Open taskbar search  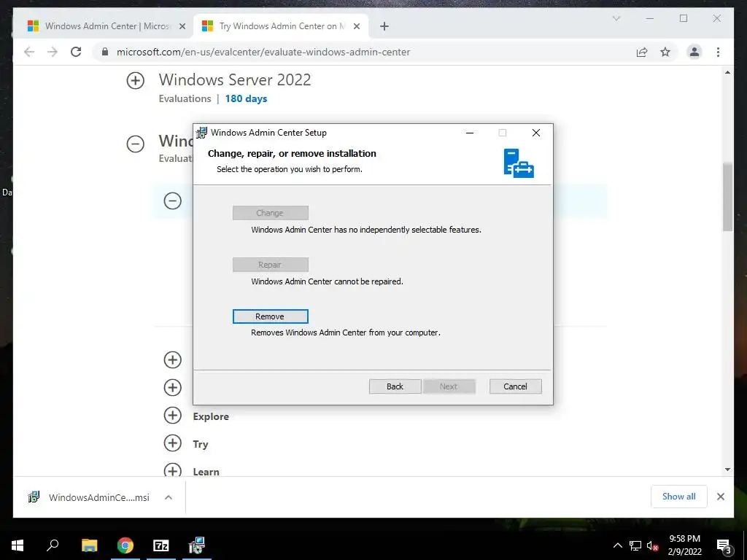point(53,545)
